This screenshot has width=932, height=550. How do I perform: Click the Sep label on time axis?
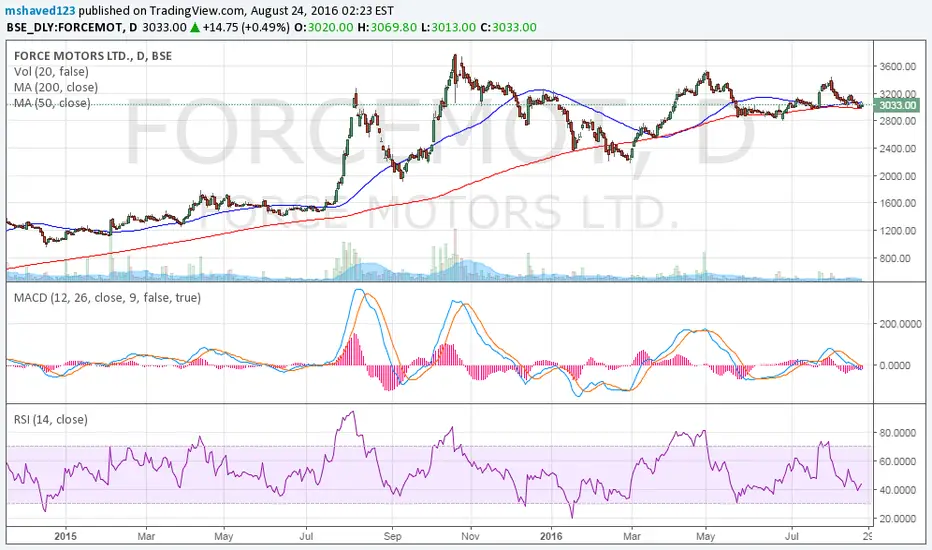(392, 536)
